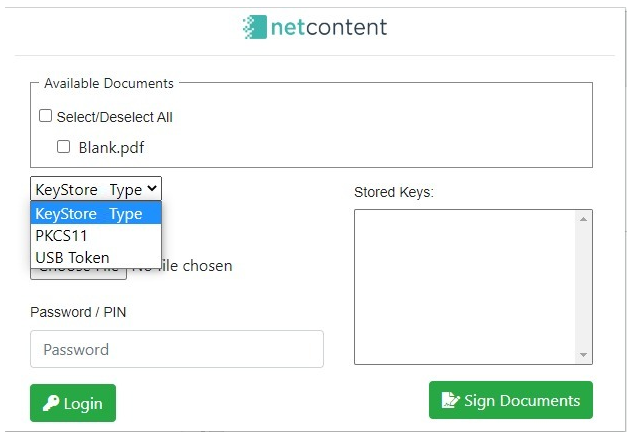The width and height of the screenshot is (629, 433).
Task: Click the Stored Keys scroll down arrow
Action: (583, 355)
